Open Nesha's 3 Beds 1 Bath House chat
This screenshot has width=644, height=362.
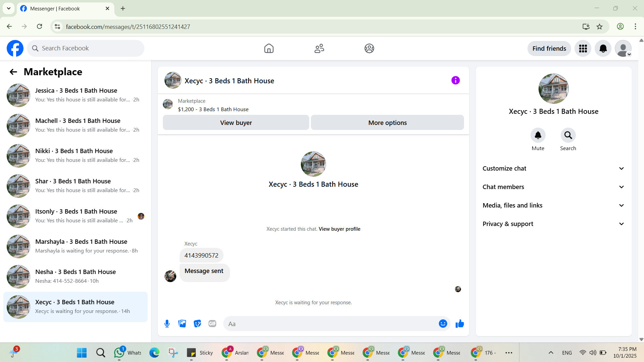coord(76,277)
